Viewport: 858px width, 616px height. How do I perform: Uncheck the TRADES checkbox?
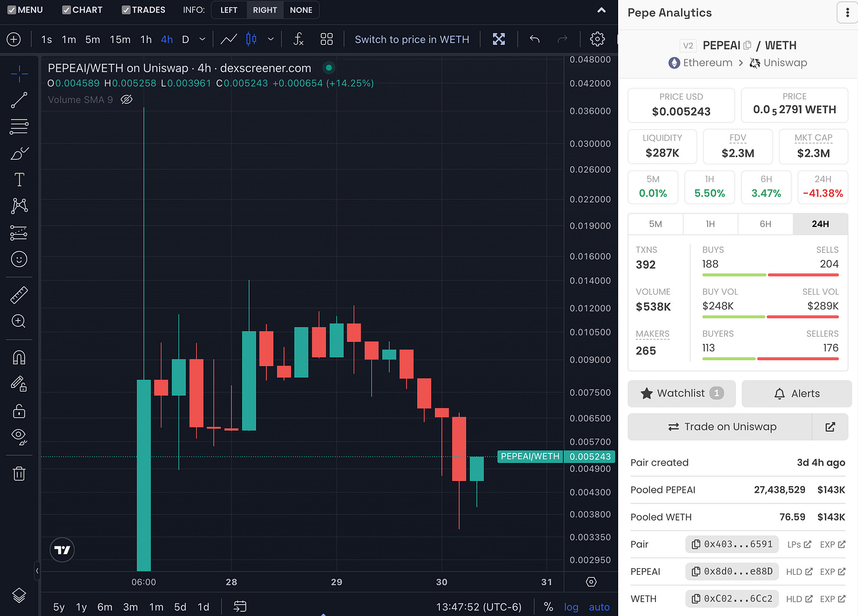tap(126, 10)
